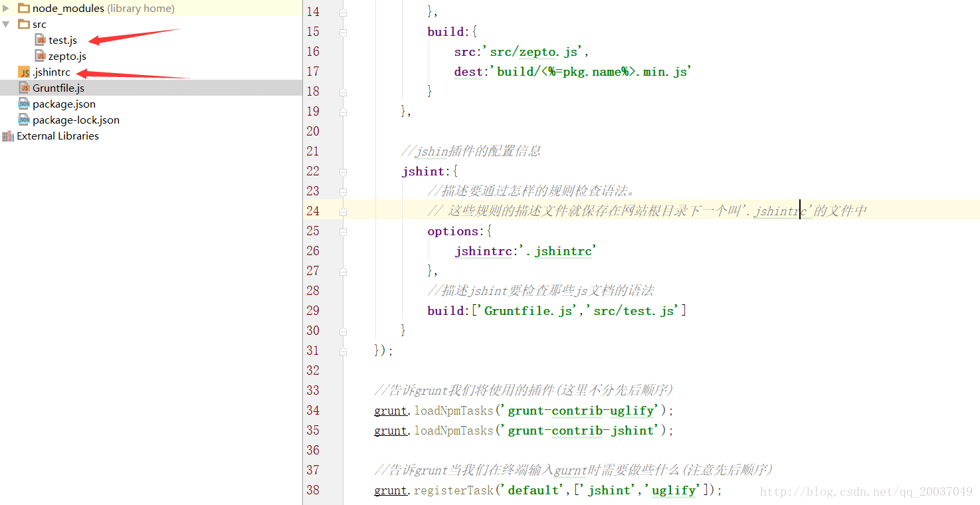Click the comment on line 28
The height and width of the screenshot is (505, 980).
(541, 291)
